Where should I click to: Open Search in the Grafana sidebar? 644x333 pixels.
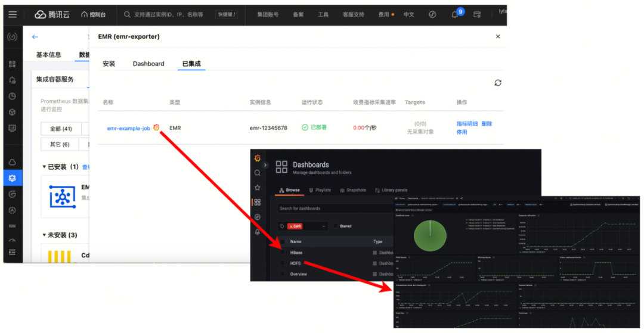point(258,173)
